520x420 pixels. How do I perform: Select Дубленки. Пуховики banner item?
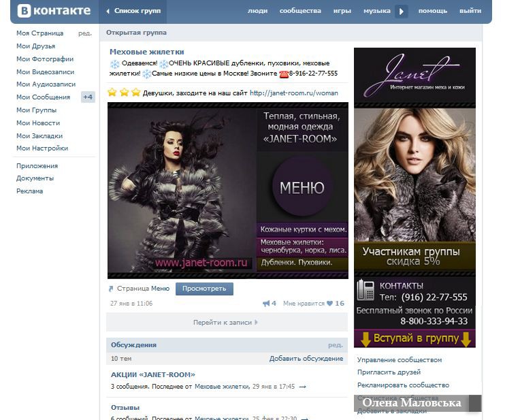tap(303, 263)
